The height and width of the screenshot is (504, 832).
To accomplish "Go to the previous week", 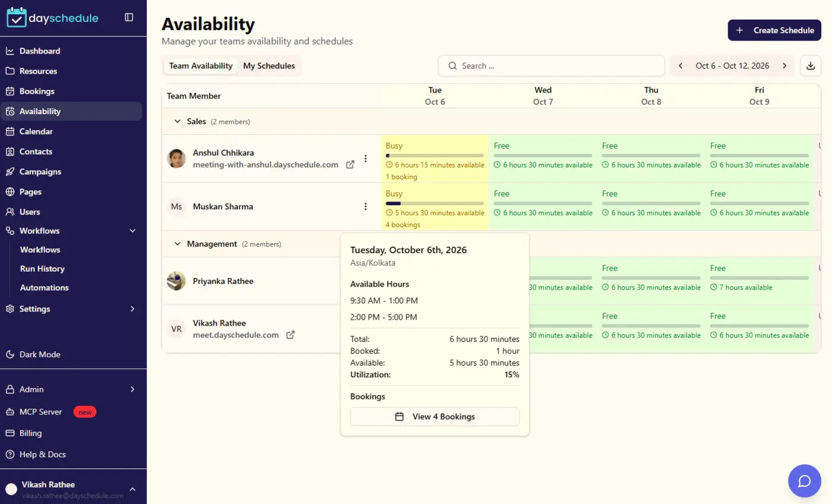I will pos(680,66).
